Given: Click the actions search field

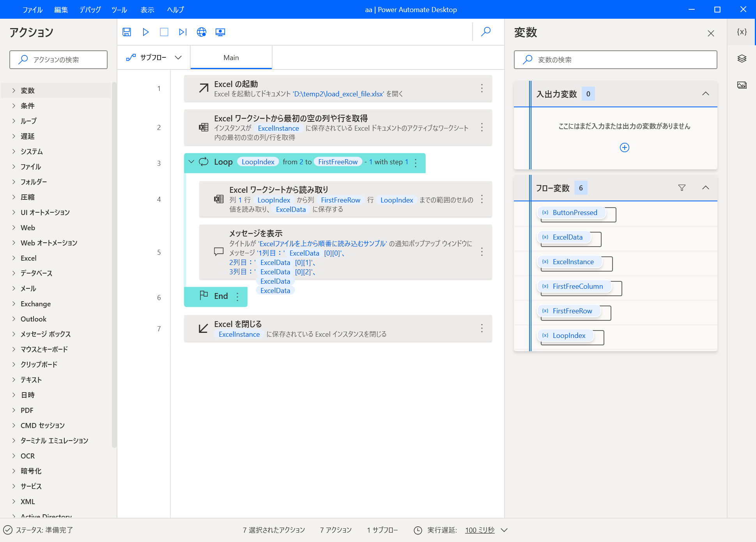Looking at the screenshot, I should (x=58, y=60).
